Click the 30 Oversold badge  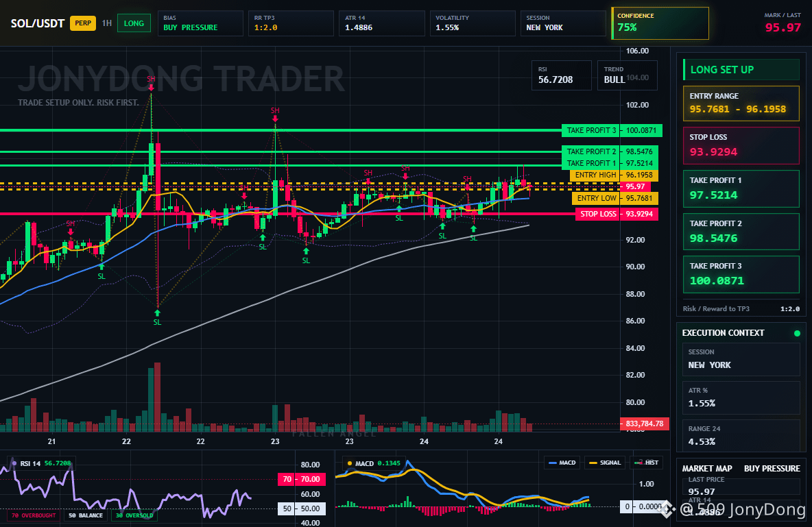pos(134,515)
